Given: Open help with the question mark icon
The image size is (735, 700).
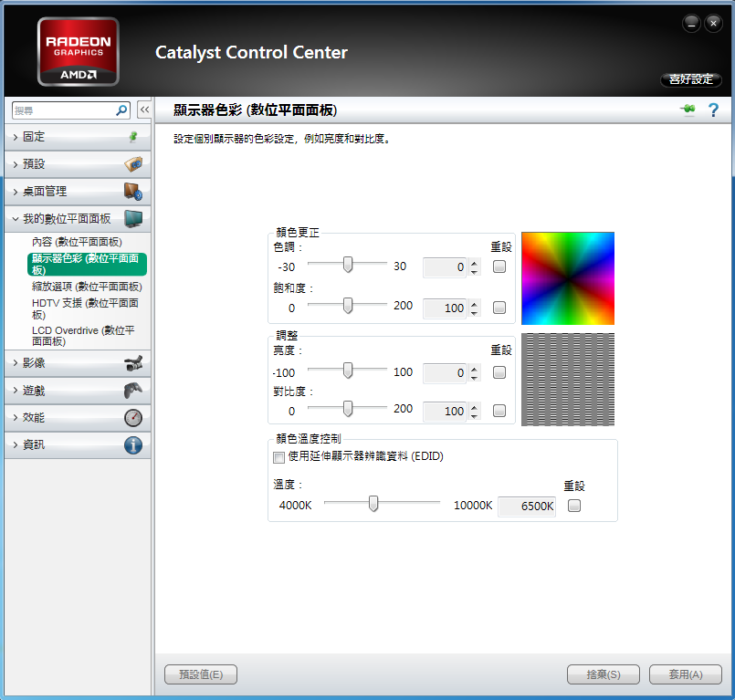Looking at the screenshot, I should click(x=713, y=110).
